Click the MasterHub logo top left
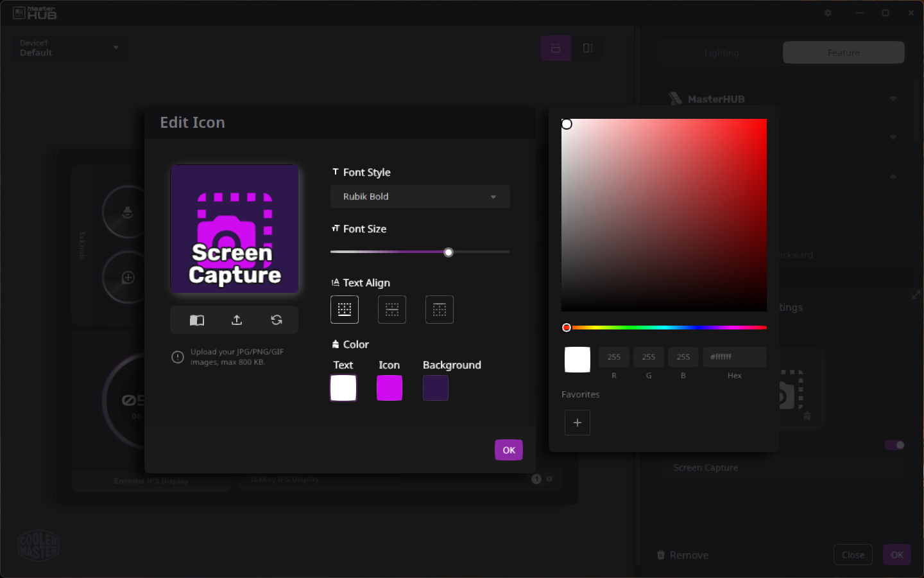This screenshot has width=924, height=578. [35, 13]
